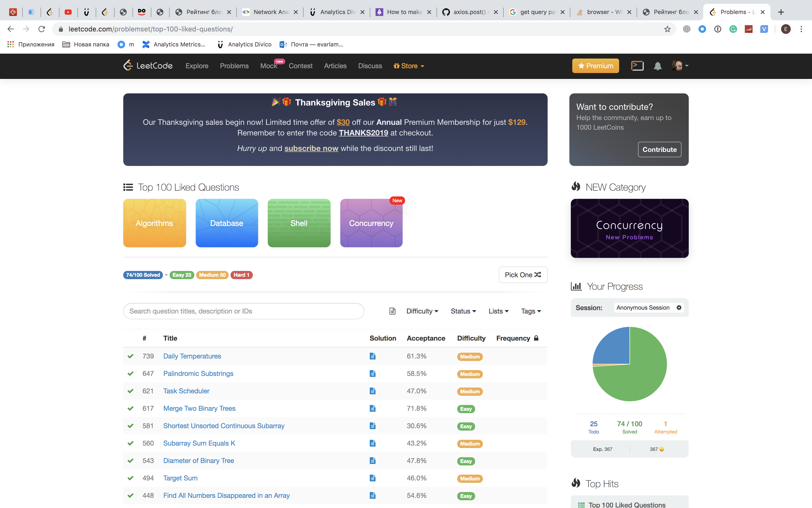The width and height of the screenshot is (812, 508).
Task: Open the Daily Temperatures problem
Action: click(192, 356)
